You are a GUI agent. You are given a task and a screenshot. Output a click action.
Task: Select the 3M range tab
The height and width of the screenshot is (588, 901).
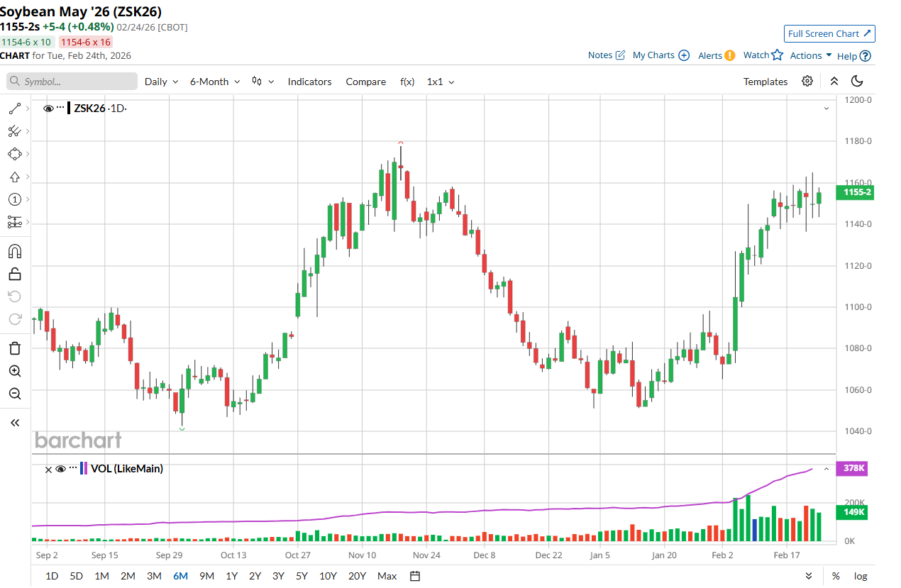(154, 576)
